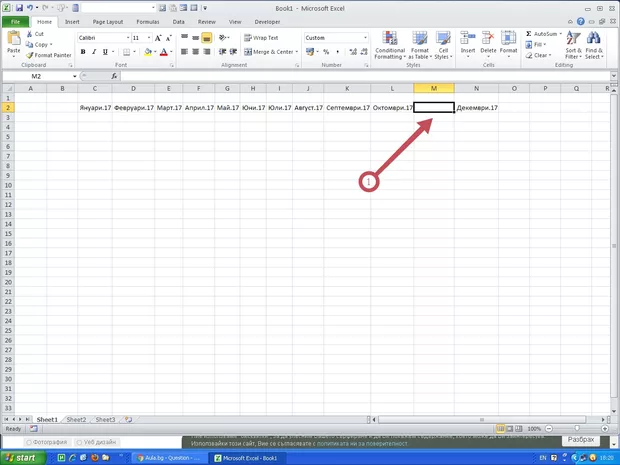Open the Formulas ribbon tab
The height and width of the screenshot is (465, 620).
pos(147,20)
